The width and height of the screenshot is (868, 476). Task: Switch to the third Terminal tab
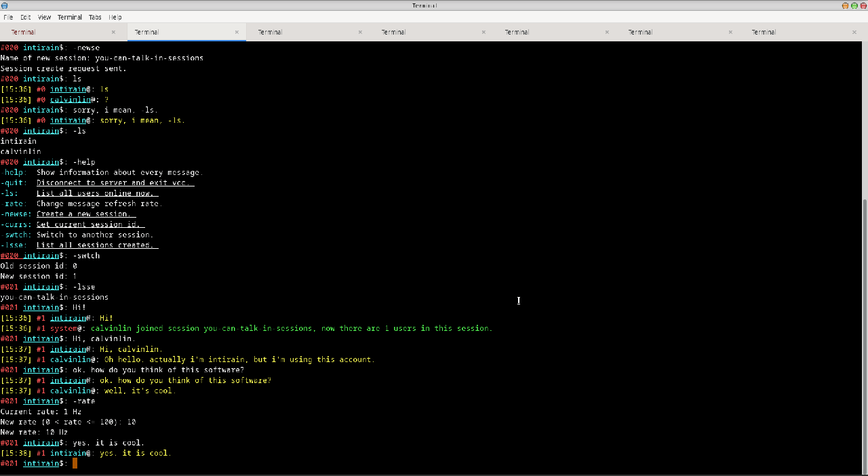[270, 32]
